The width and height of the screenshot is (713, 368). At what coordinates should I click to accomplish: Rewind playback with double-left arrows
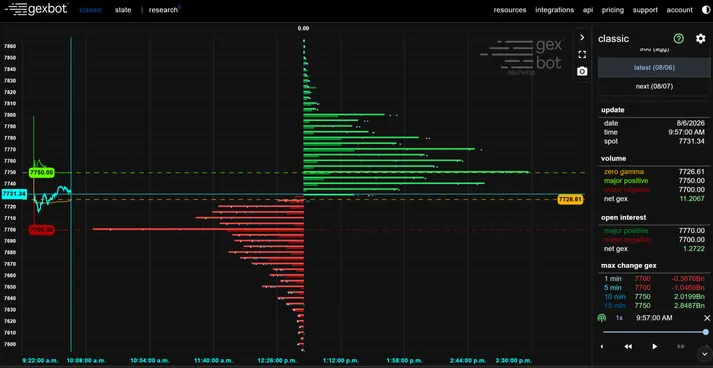coord(628,347)
